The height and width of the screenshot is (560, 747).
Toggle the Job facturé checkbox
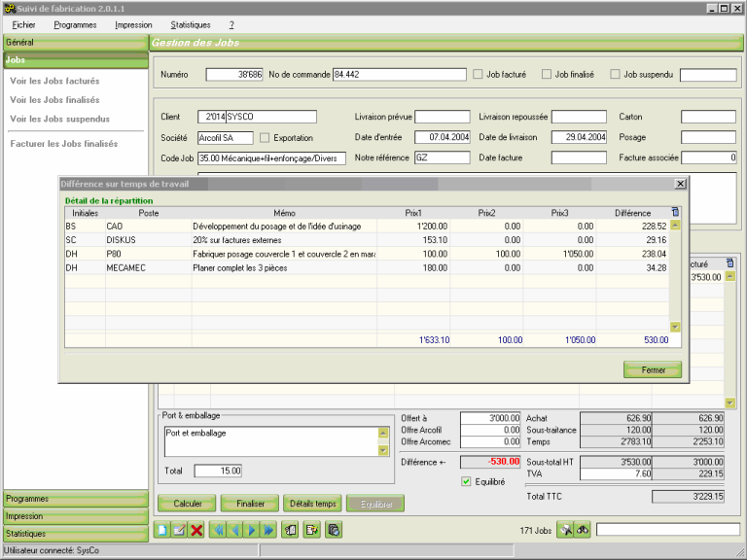coord(478,74)
